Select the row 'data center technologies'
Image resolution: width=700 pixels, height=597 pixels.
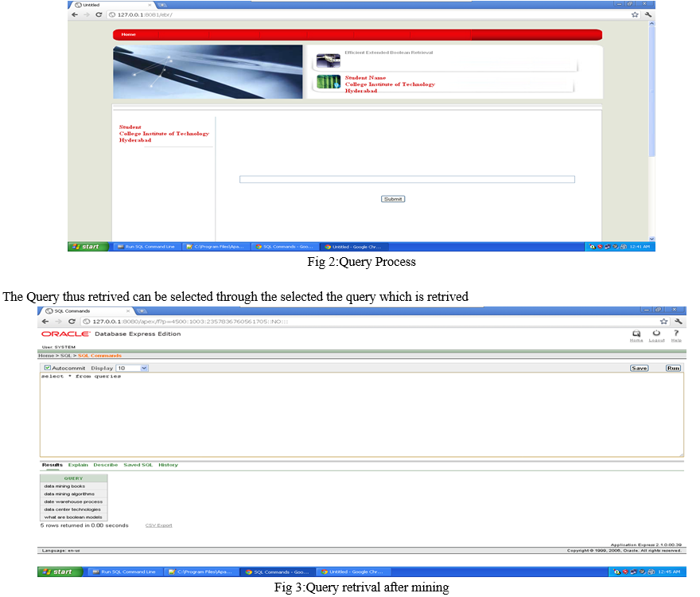(x=74, y=509)
